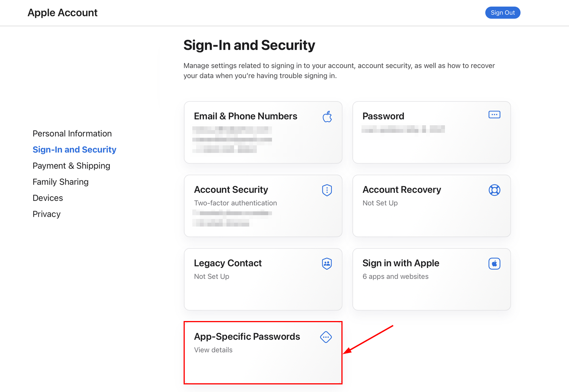Click the Apple Account header logo
Viewport: 569px width, 392px height.
(62, 13)
